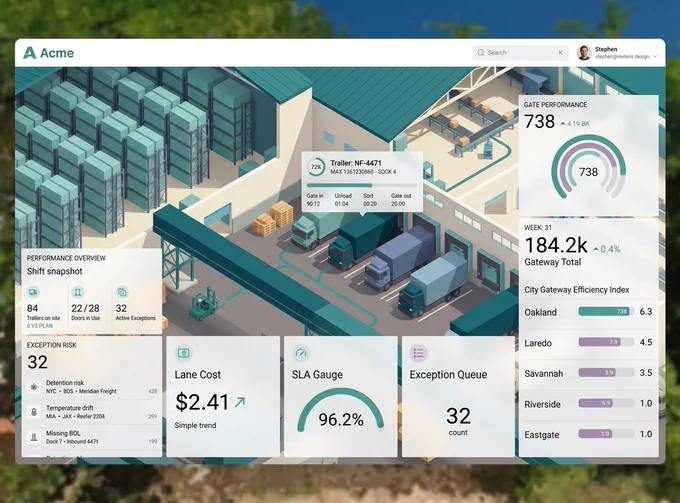680x503 pixels.
Task: Expand the user account dropdown chevron
Action: point(655,57)
